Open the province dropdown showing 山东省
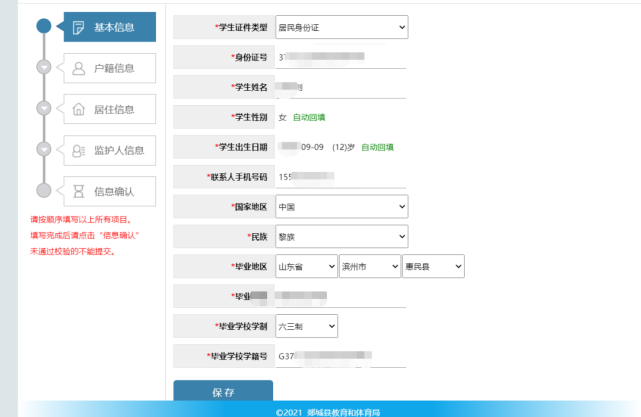 307,266
